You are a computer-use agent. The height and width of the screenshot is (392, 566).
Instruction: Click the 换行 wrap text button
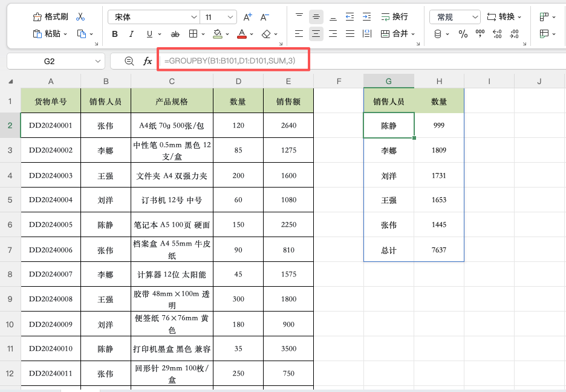(x=394, y=16)
